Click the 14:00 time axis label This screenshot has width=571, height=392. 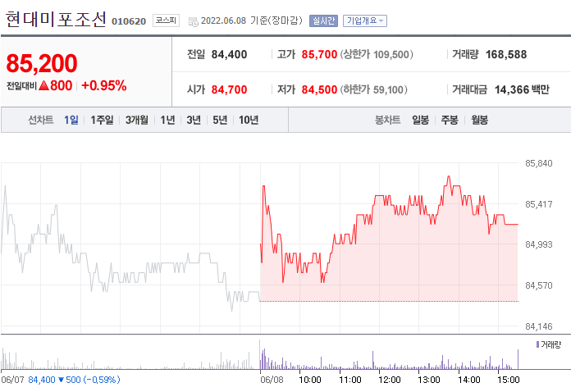coord(469,380)
